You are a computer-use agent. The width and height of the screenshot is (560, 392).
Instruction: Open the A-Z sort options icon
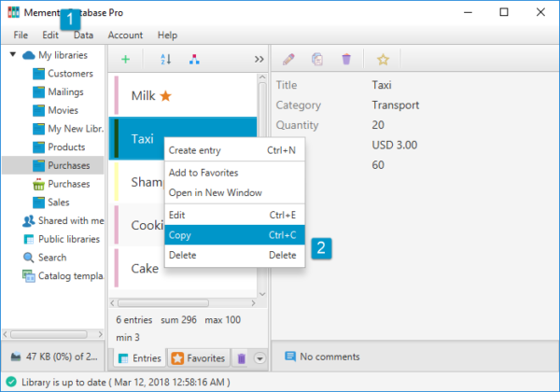166,59
